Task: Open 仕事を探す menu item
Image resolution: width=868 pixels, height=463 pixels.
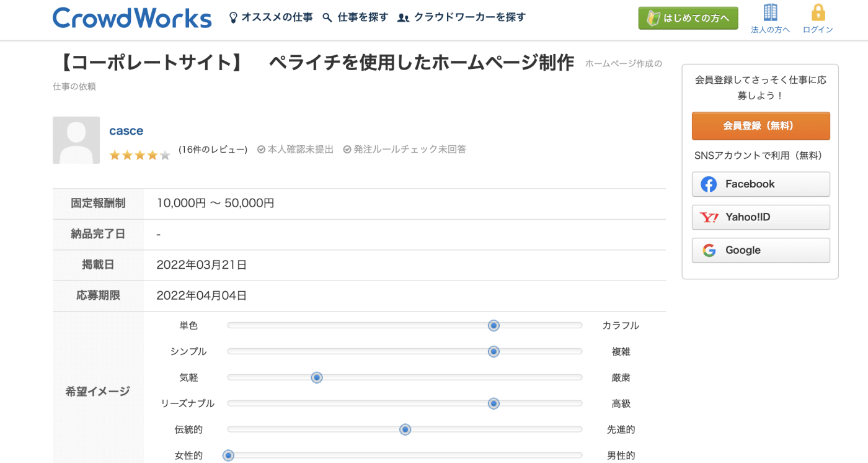Action: click(x=363, y=17)
